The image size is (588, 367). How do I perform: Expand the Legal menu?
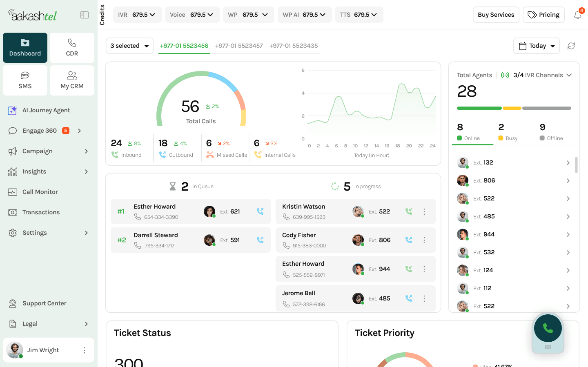click(x=86, y=324)
